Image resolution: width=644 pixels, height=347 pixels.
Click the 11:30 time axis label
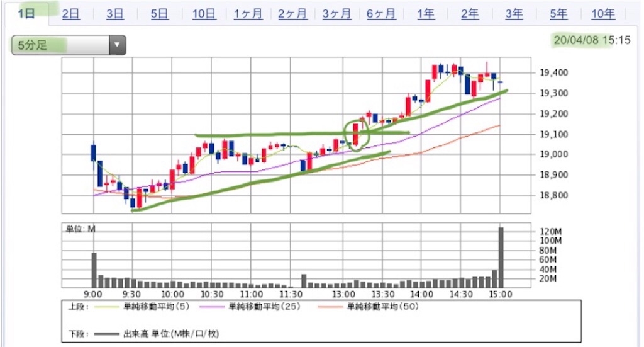tap(291, 294)
